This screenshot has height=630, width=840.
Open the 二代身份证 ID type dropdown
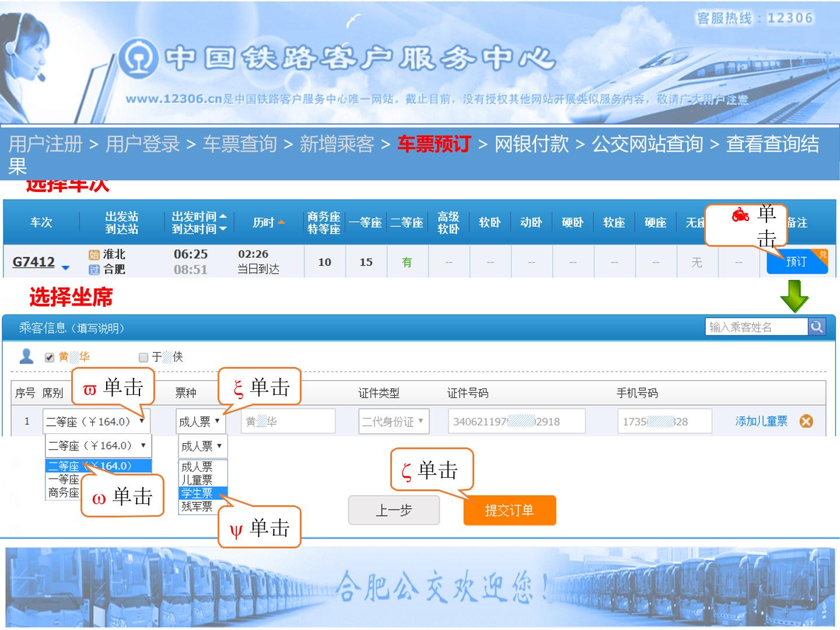point(394,421)
